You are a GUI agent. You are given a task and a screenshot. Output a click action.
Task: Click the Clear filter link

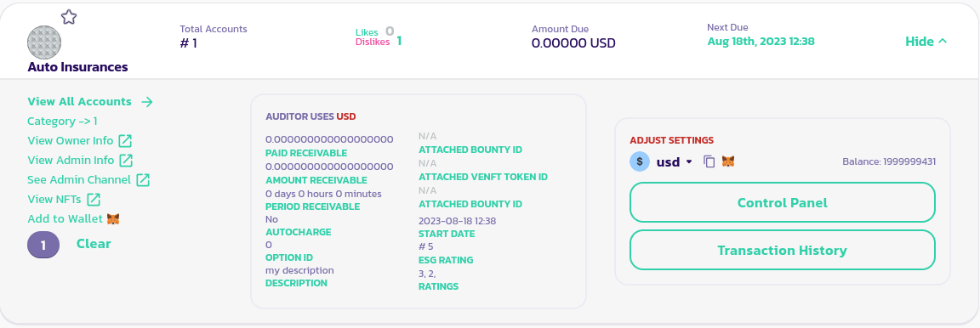[94, 244]
